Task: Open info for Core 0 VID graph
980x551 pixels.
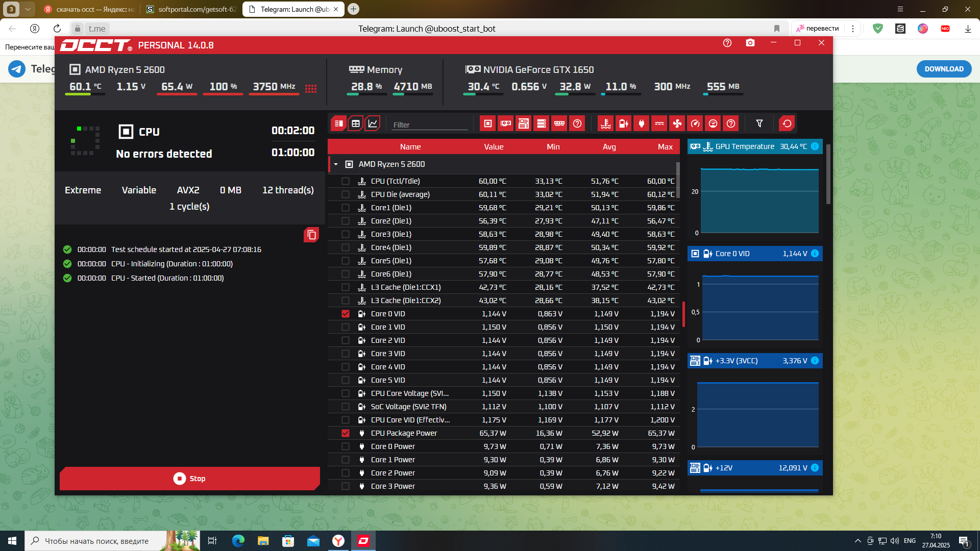Action: click(815, 254)
